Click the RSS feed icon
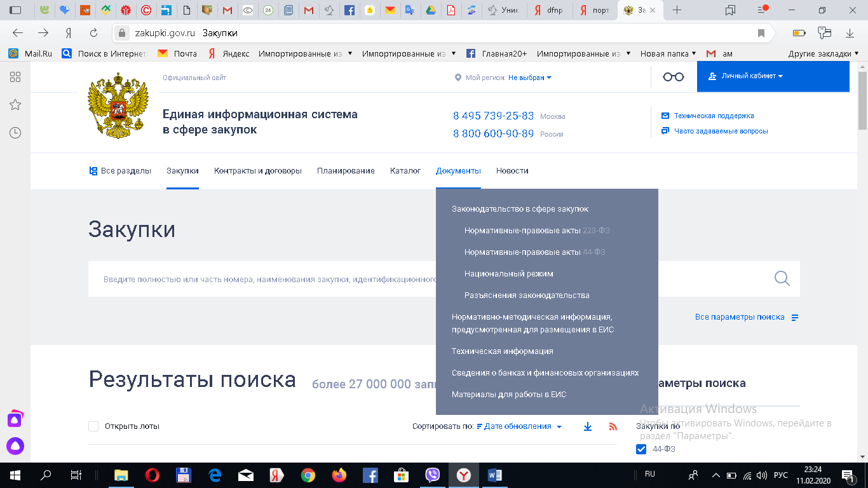This screenshot has width=868, height=488. pyautogui.click(x=613, y=427)
